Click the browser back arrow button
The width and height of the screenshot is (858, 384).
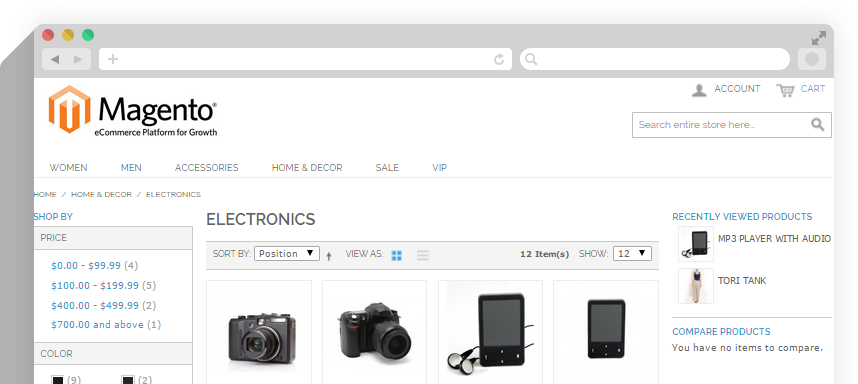click(x=54, y=59)
